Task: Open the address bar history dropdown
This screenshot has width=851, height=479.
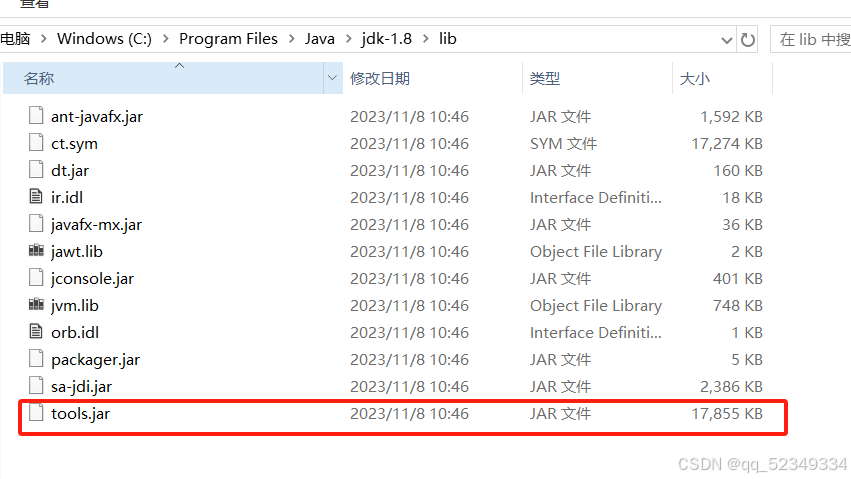Action: pyautogui.click(x=726, y=40)
